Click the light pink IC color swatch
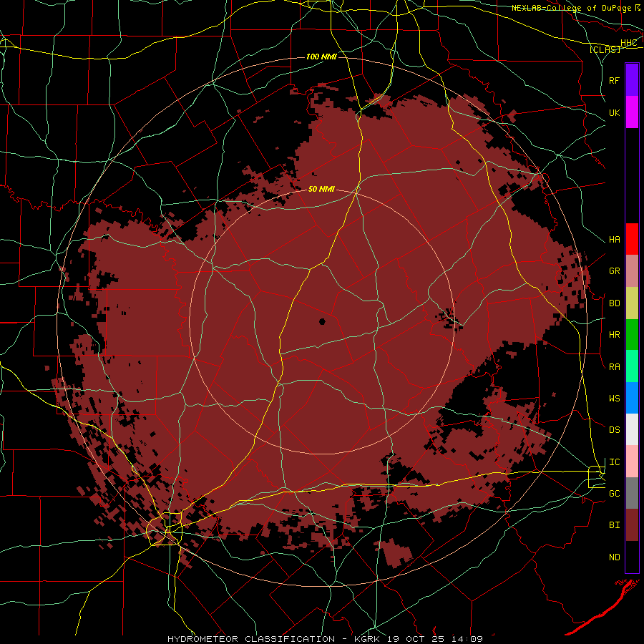This screenshot has width=644, height=644. pos(632,462)
